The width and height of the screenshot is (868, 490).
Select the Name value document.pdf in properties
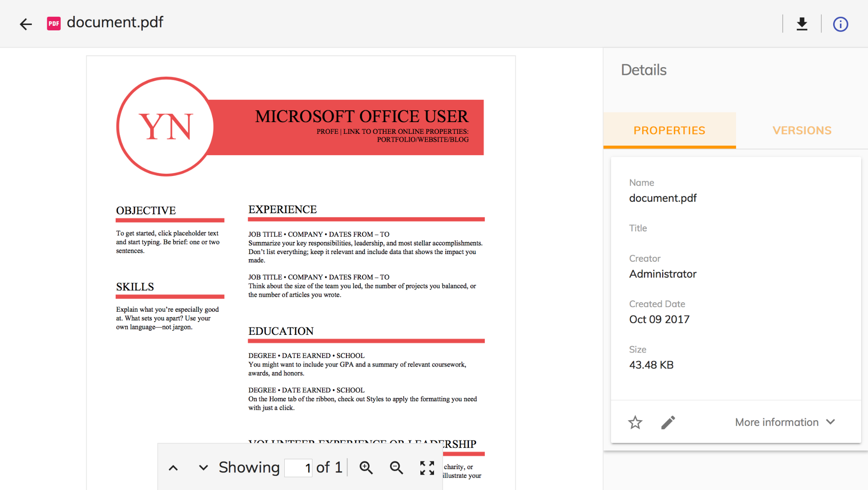tap(663, 198)
